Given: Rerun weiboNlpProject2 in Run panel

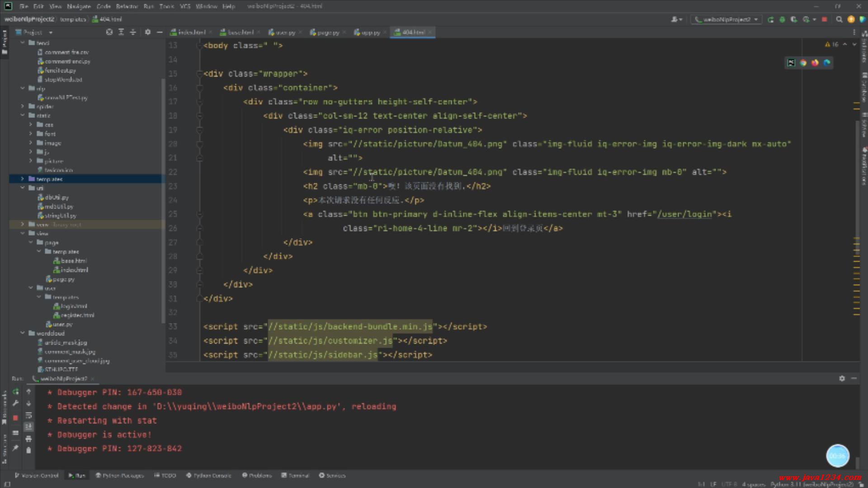Looking at the screenshot, I should coord(16,392).
